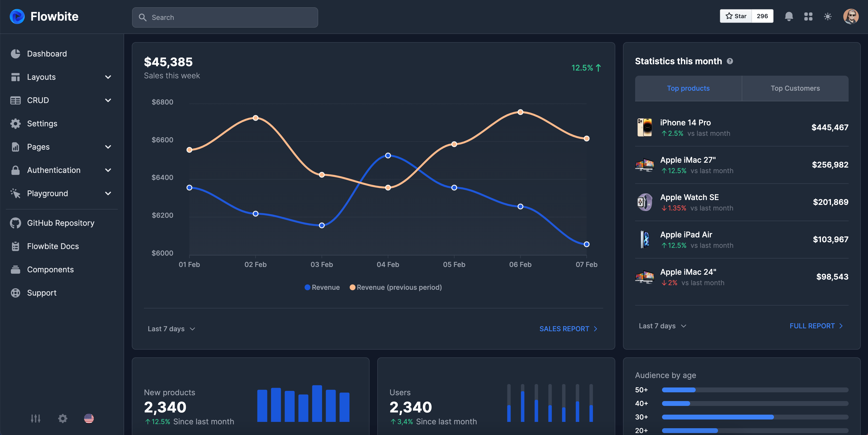This screenshot has width=868, height=435.
Task: Open the apps grid icon
Action: point(808,16)
